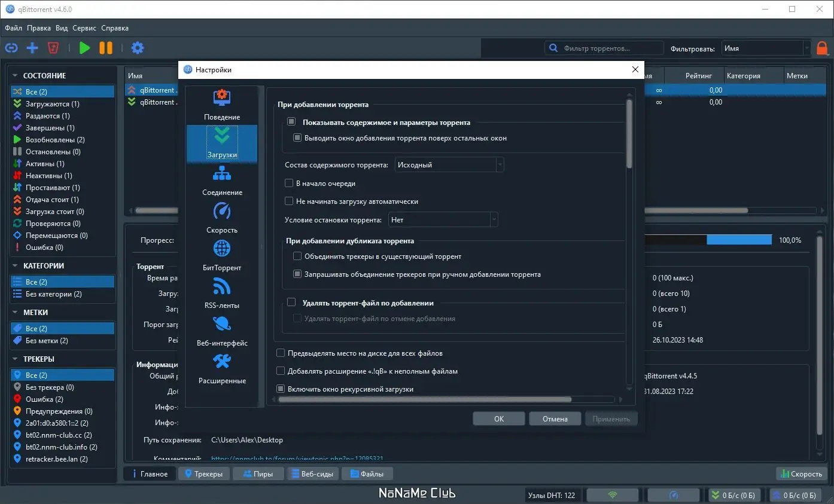Open the Поведение settings section
The width and height of the screenshot is (834, 504).
[x=222, y=105]
